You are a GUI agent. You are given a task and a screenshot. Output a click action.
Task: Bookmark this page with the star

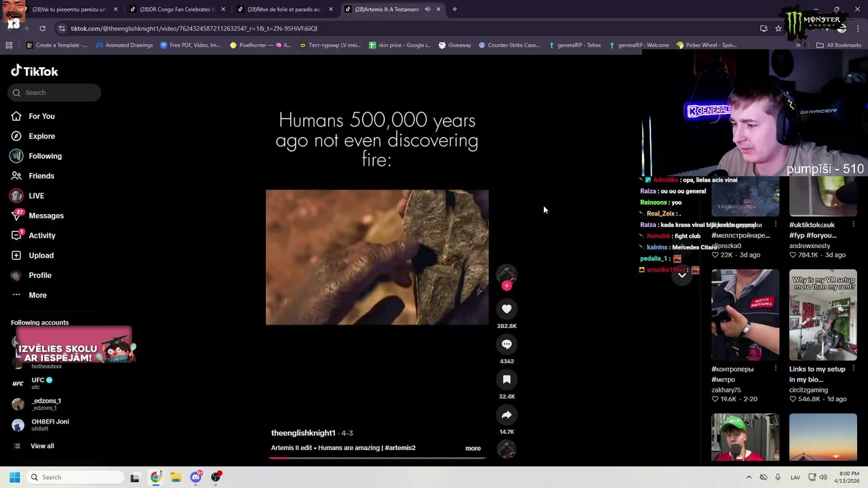point(778,28)
